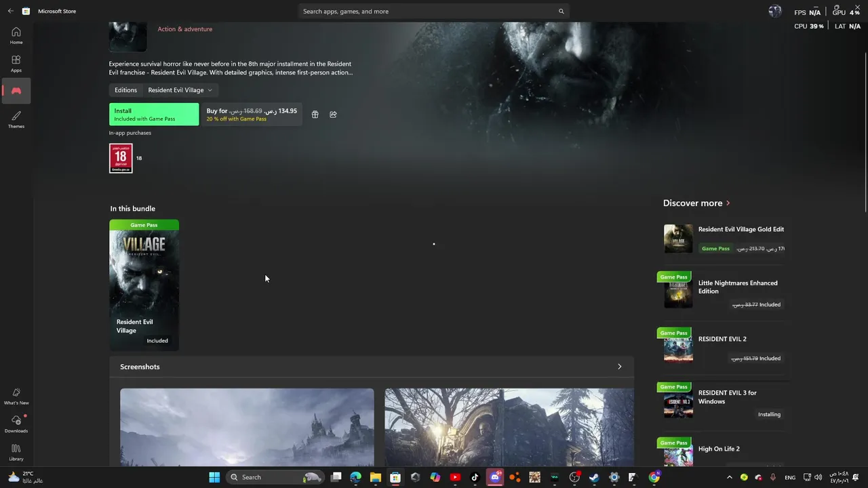The width and height of the screenshot is (868, 488).
Task: Click the In-app purchases text
Action: click(130, 133)
